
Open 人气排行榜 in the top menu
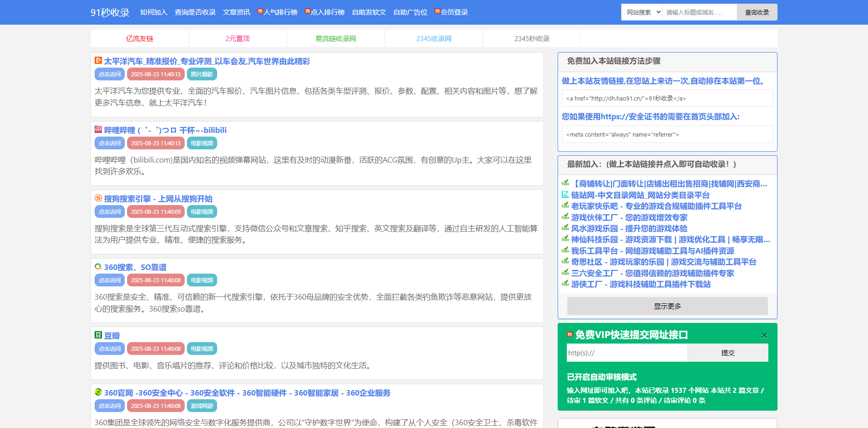point(277,12)
